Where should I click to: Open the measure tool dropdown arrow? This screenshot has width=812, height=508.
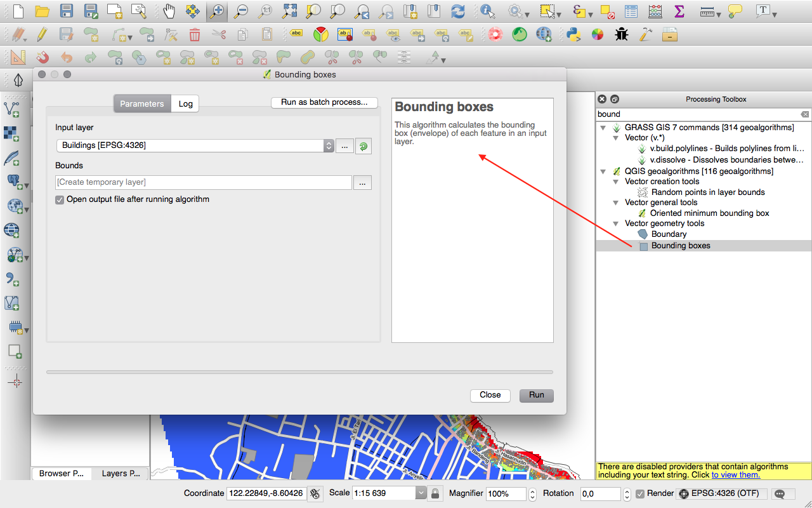[x=719, y=14]
